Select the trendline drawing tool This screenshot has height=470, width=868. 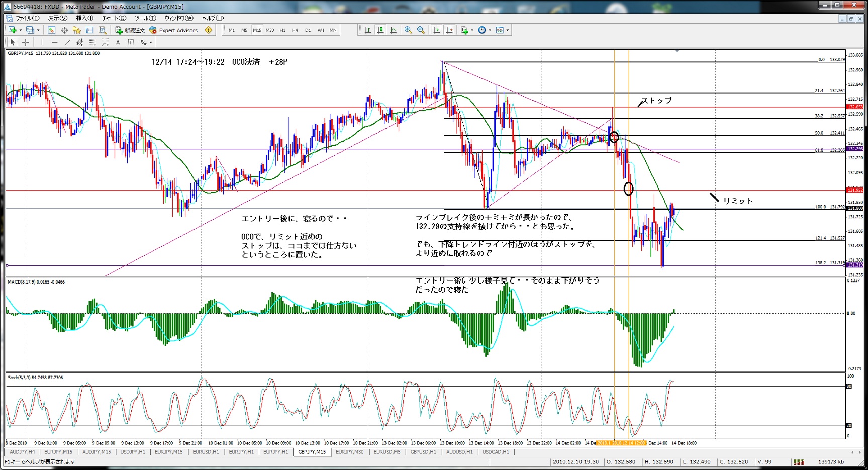tap(67, 42)
